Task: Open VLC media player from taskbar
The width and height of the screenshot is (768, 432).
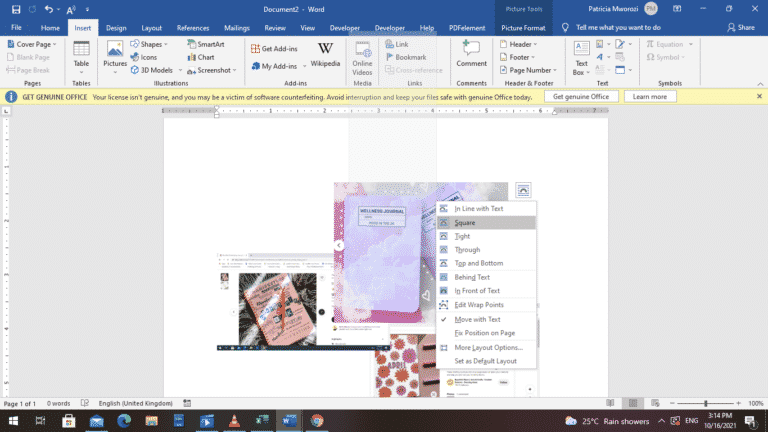Action: pyautogui.click(x=234, y=421)
